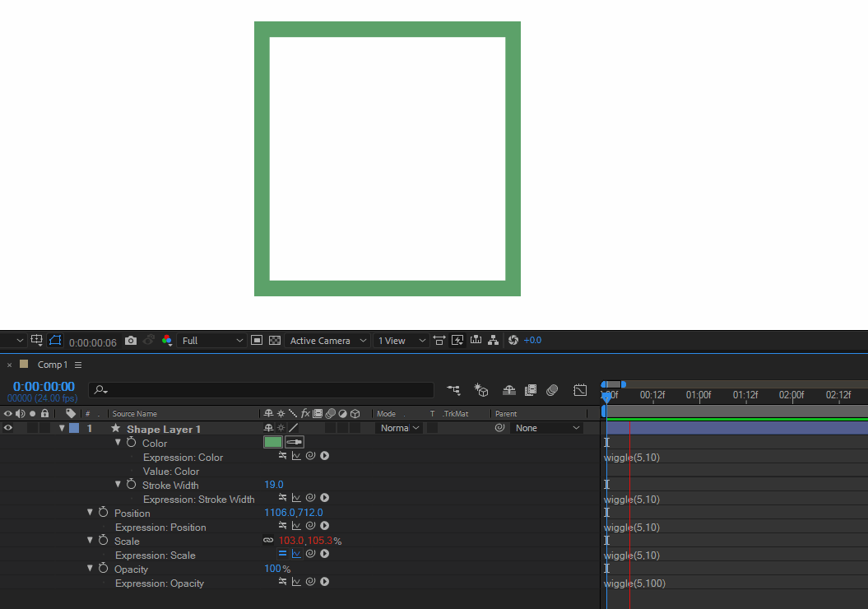Collapse the Position property twirl
Viewport: 868px width, 609px height.
tap(90, 512)
